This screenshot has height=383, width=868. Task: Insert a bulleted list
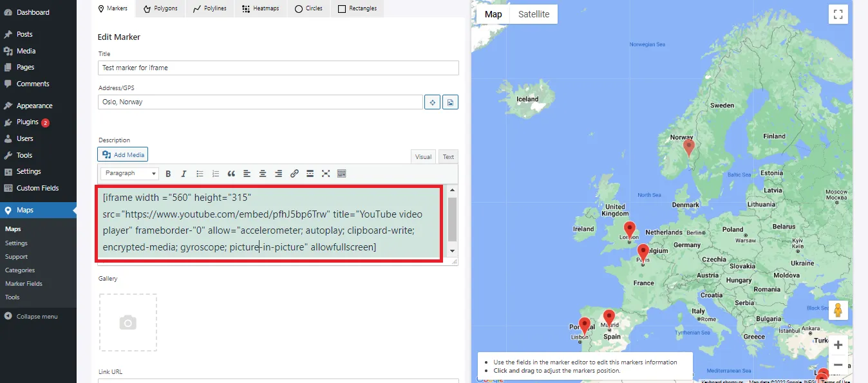pyautogui.click(x=200, y=174)
